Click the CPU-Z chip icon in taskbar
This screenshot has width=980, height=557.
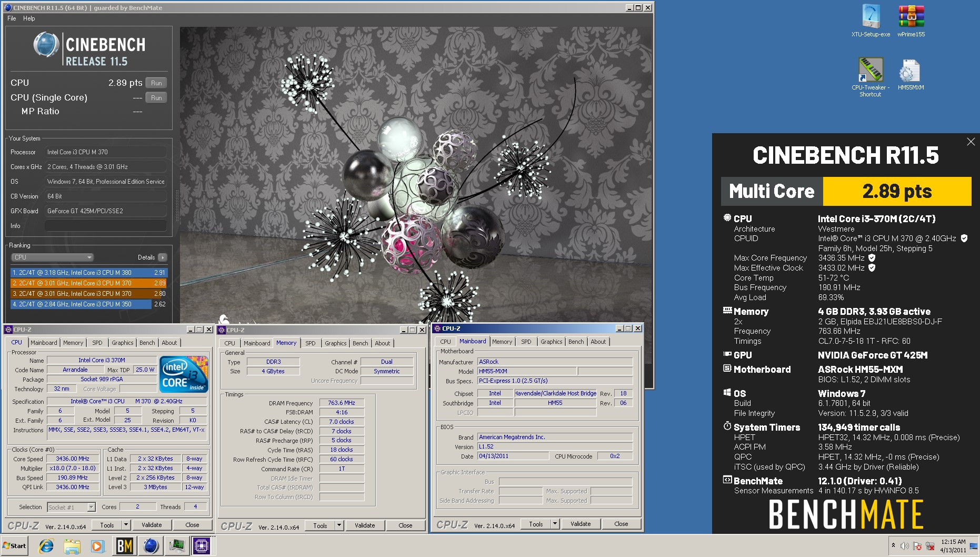click(x=202, y=546)
